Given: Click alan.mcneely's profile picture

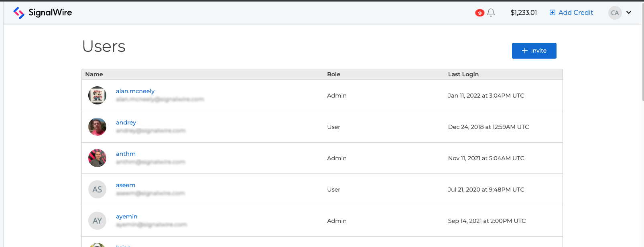Looking at the screenshot, I should (97, 96).
